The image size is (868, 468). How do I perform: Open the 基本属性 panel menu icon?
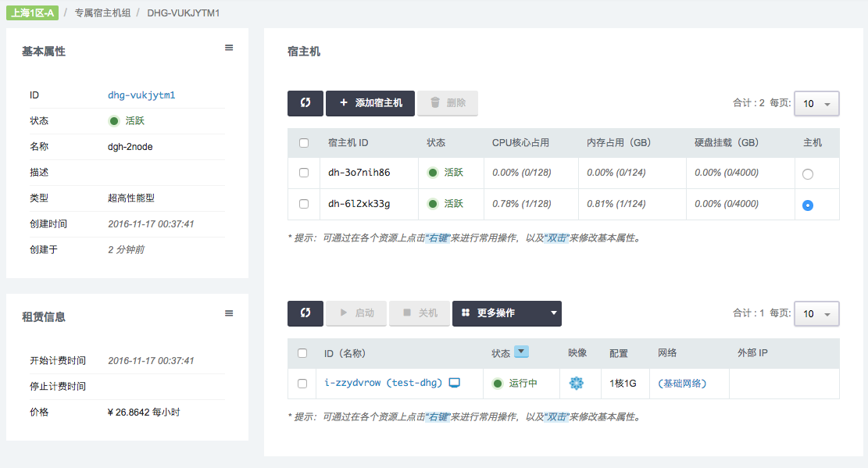click(x=229, y=48)
